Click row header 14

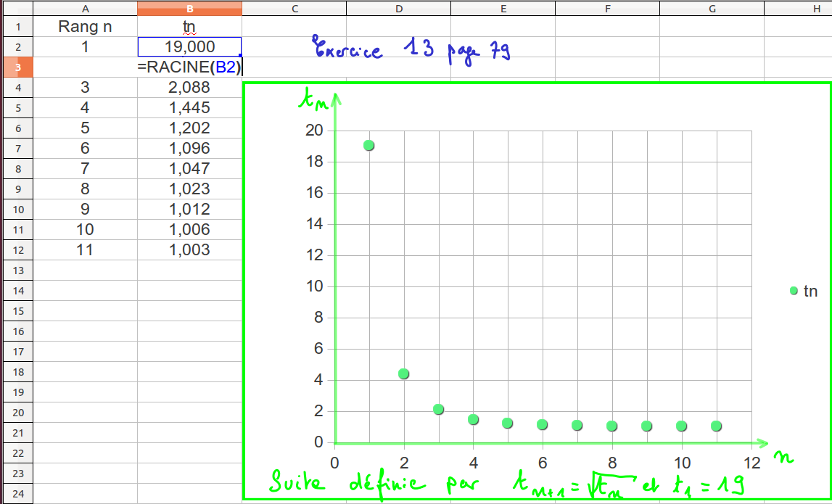tap(17, 291)
